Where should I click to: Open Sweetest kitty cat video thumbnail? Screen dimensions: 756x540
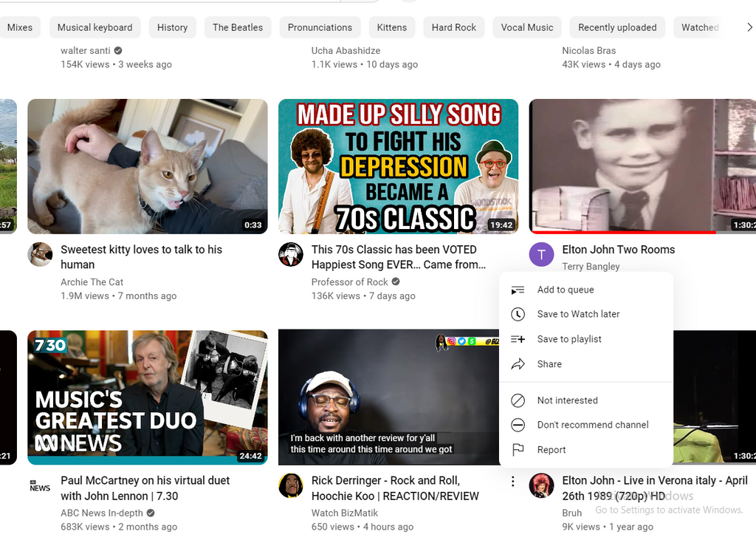pyautogui.click(x=148, y=166)
